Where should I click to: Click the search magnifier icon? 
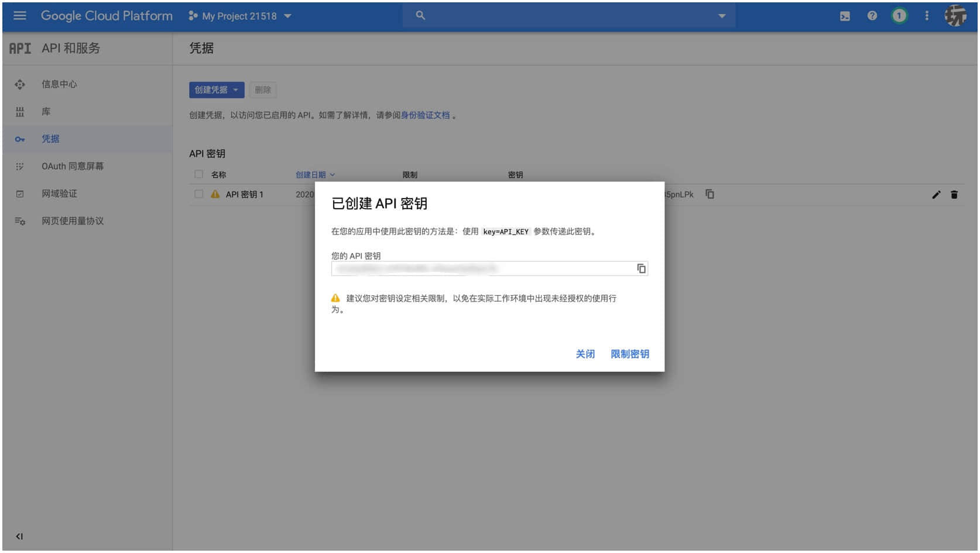(420, 15)
